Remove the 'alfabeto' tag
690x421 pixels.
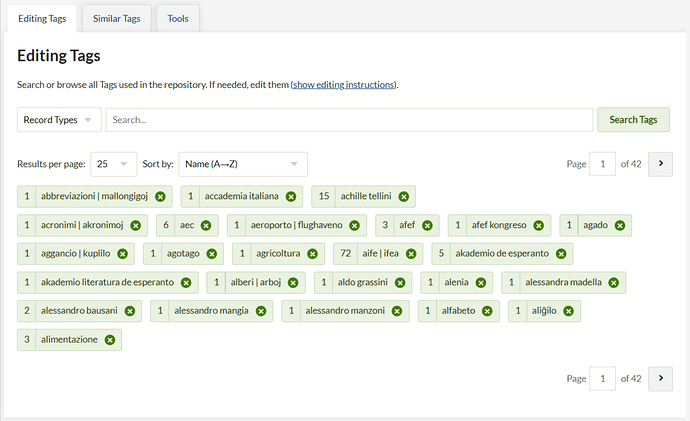point(488,311)
